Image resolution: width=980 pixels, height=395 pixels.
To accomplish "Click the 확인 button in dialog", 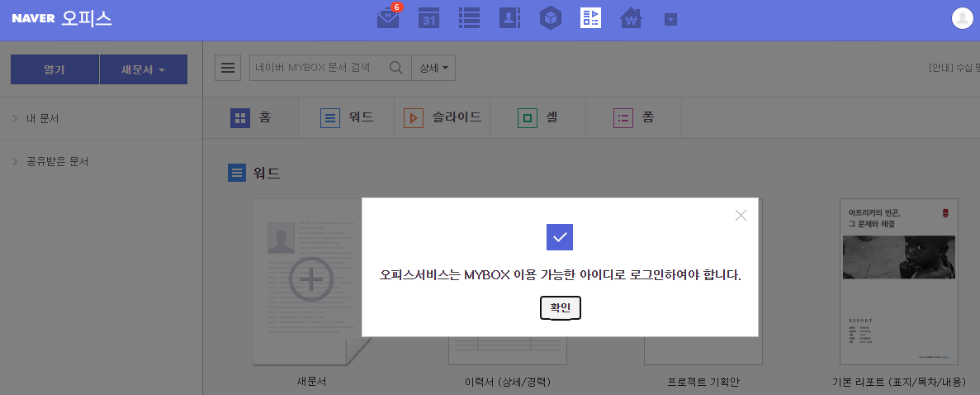I will coord(560,307).
